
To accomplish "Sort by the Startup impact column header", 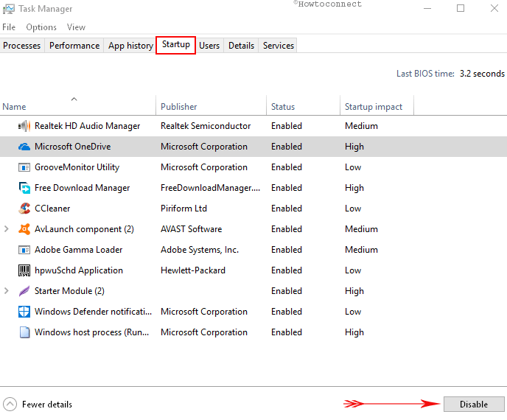I will [x=377, y=107].
